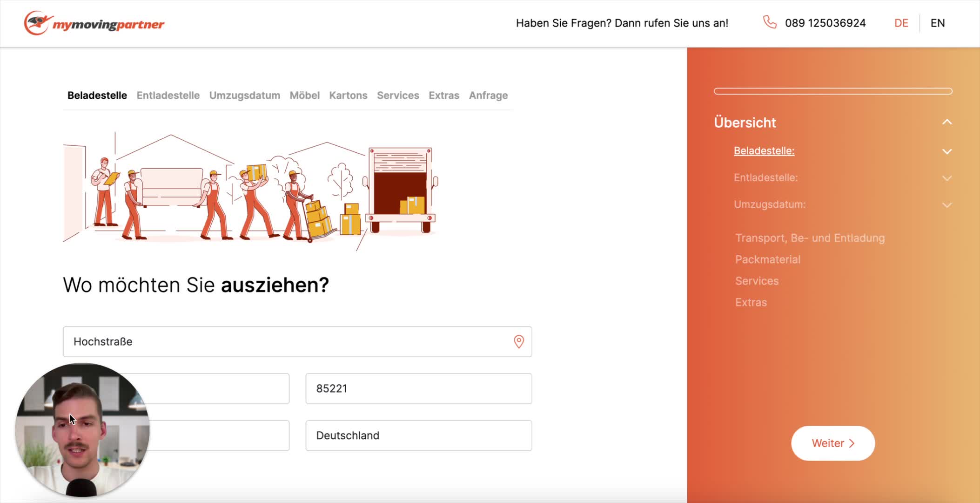Click the Weiter button
The height and width of the screenshot is (503, 980).
click(x=833, y=443)
